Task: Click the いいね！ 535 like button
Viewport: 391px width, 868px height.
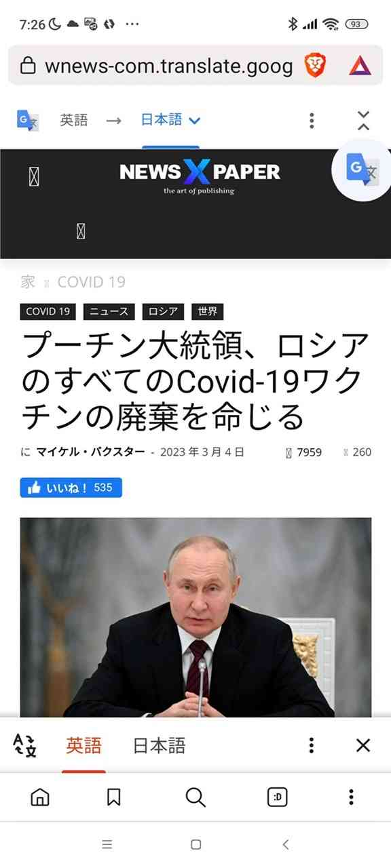Action: 71,488
